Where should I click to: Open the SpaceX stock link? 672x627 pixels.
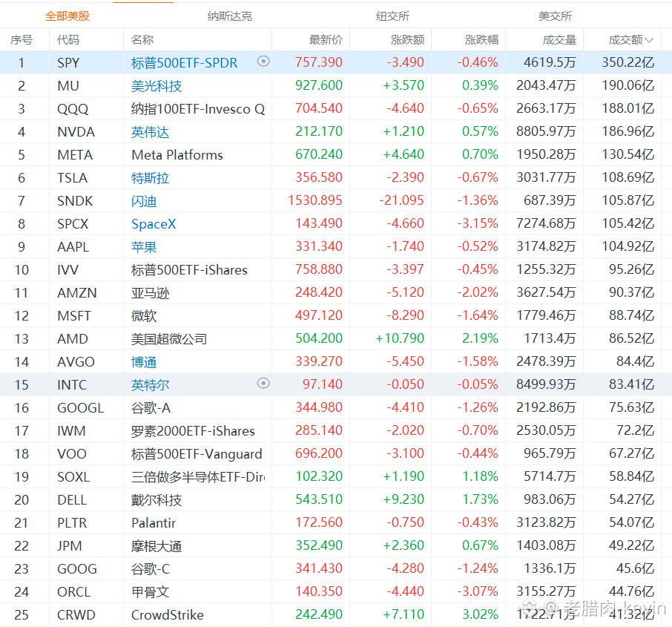[154, 224]
